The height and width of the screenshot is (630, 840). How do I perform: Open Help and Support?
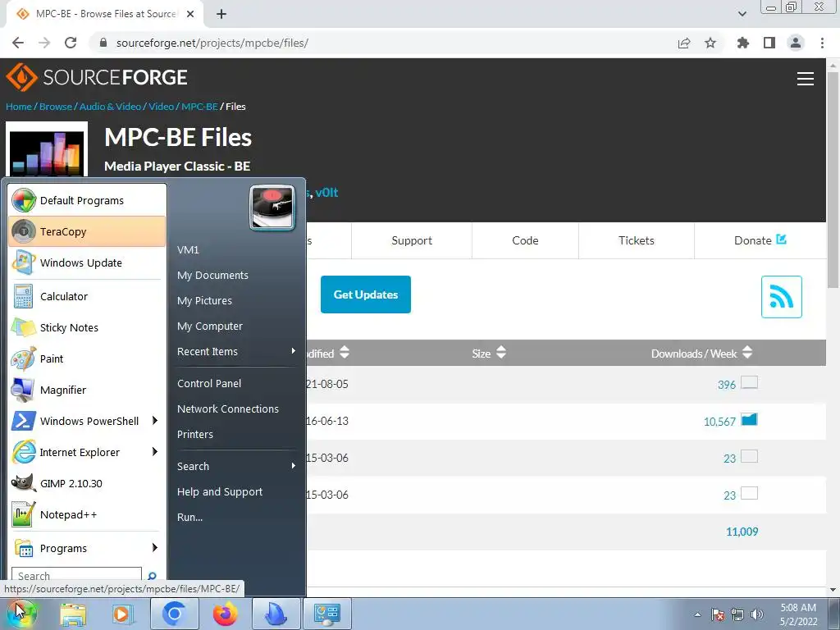[220, 491]
